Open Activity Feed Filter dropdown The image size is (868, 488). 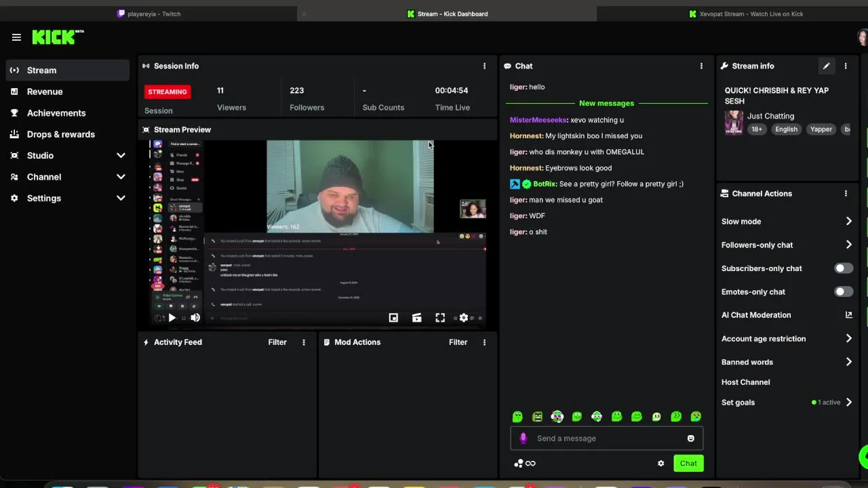click(277, 342)
